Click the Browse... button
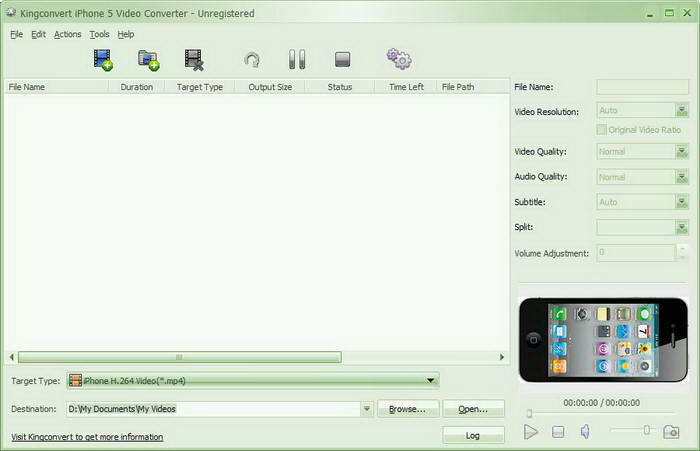The image size is (700, 451). 408,409
